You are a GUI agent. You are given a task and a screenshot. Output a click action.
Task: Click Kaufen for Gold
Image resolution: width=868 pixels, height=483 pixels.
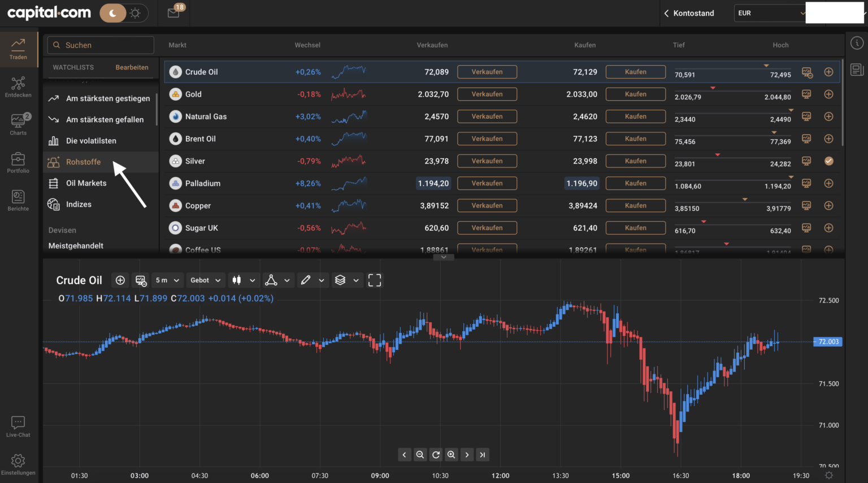(635, 94)
